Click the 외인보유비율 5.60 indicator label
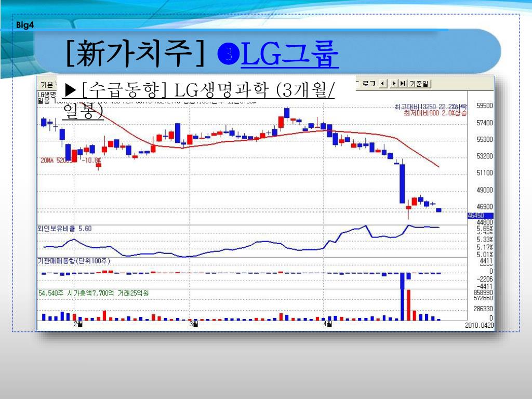The image size is (532, 399). 64,229
